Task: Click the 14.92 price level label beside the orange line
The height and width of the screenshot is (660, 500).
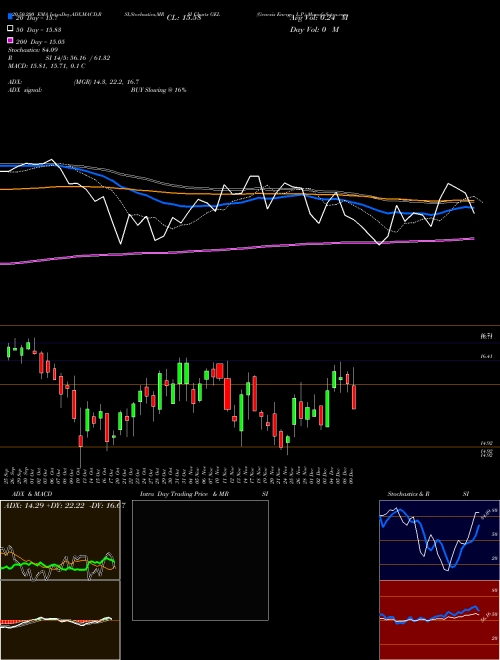Action: (486, 443)
